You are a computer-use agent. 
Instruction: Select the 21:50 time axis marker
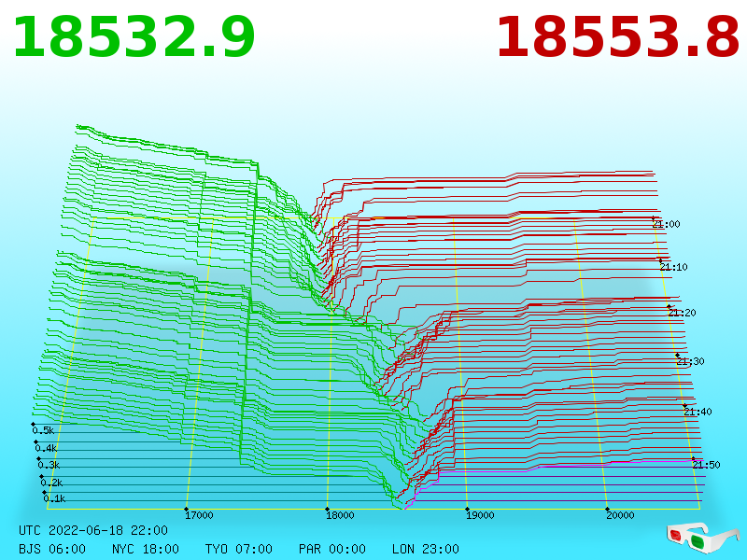(707, 465)
